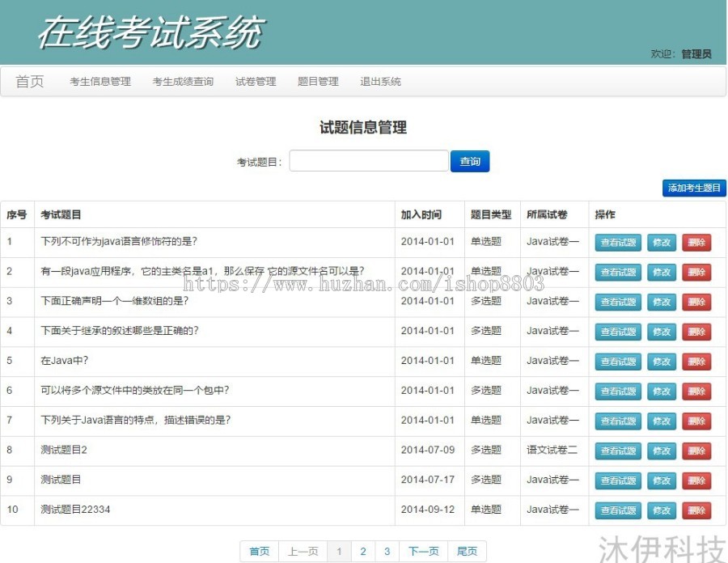728x563 pixels.
Task: Open 查看试题 for 下面正确声明一个一维数组的是?
Action: (x=617, y=302)
